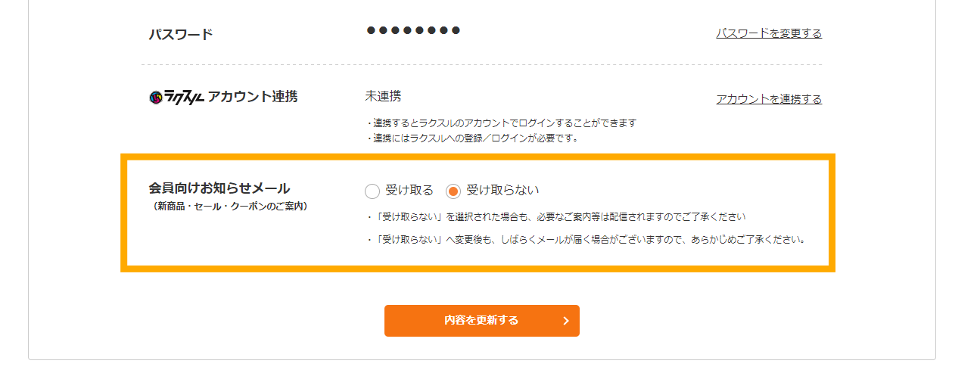
Task: Click the 未連携 status text
Action: coord(383,96)
